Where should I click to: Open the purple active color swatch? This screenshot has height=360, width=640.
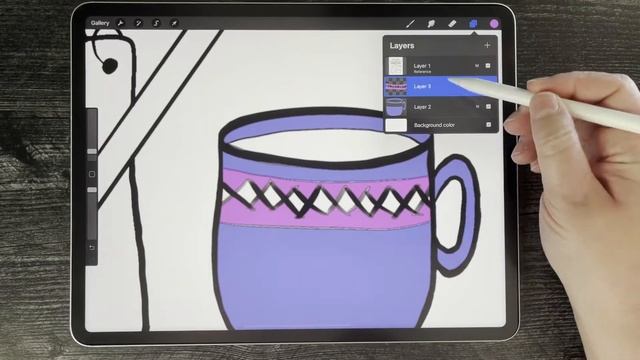click(x=494, y=24)
